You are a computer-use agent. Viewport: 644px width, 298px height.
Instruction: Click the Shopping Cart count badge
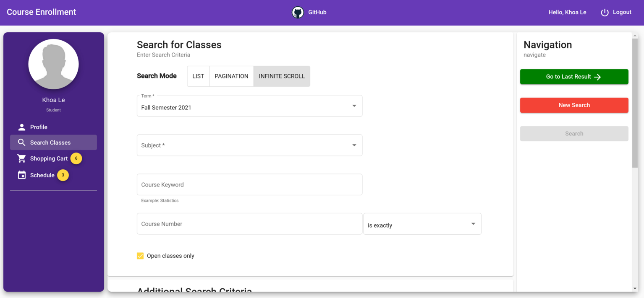tap(76, 158)
